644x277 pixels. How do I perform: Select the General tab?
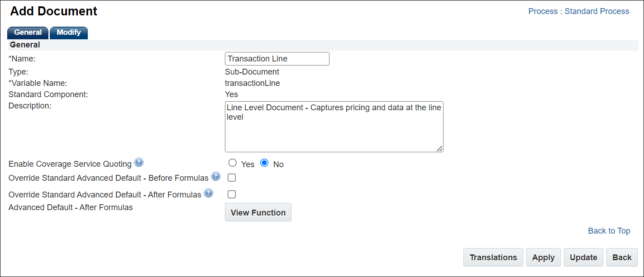(x=28, y=33)
